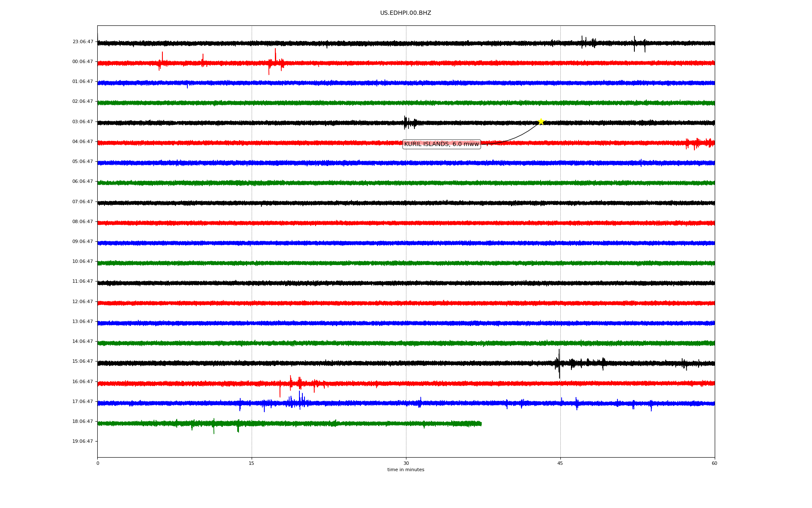Select the 15:06:47 row label
The width and height of the screenshot is (812, 508).
click(83, 362)
